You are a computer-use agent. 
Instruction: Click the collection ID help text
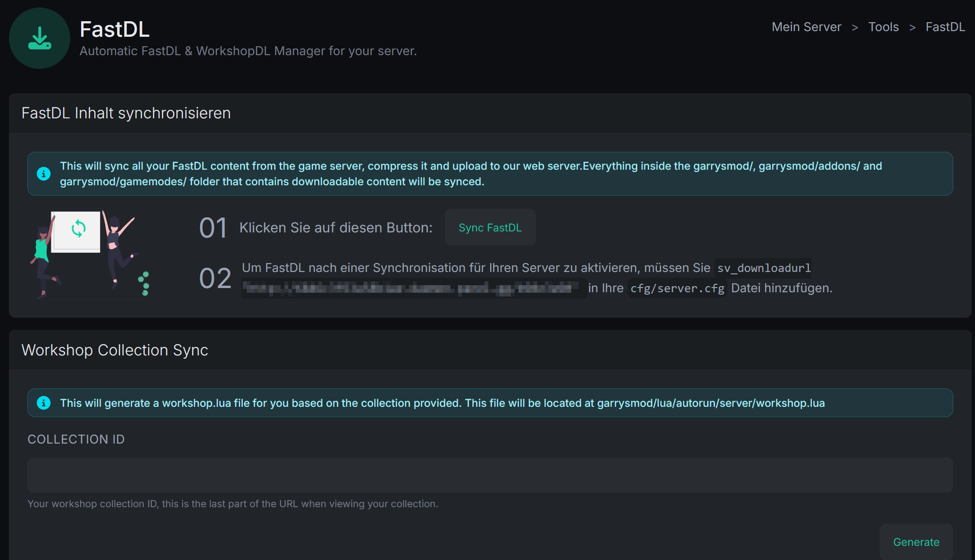(233, 504)
